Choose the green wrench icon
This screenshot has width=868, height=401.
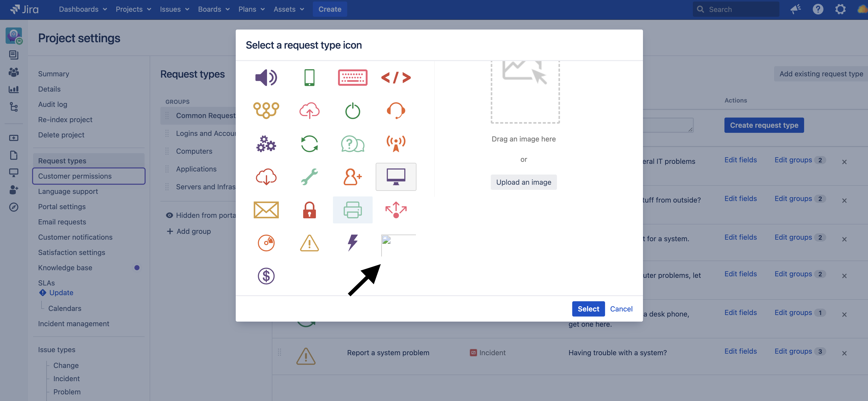coord(309,176)
